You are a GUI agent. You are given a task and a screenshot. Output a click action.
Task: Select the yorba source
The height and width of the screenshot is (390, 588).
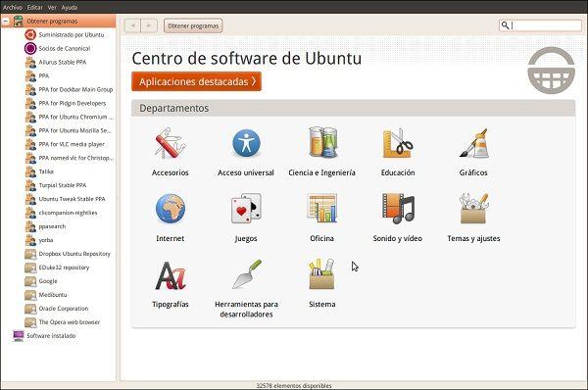[x=46, y=240]
